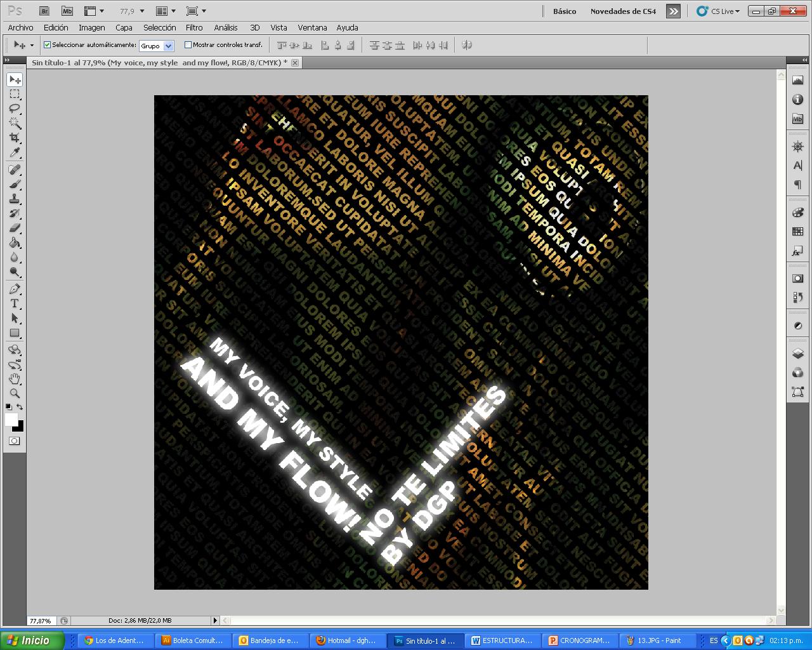Image resolution: width=812 pixels, height=650 pixels.
Task: Open the foreground color picker swatch
Action: (x=11, y=420)
